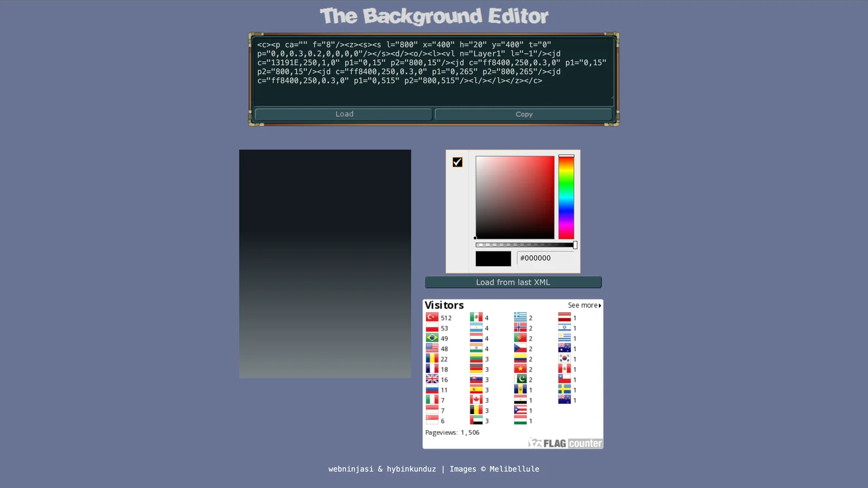The height and width of the screenshot is (488, 868).
Task: Uncheck the color picker enable checkbox
Action: tap(457, 162)
